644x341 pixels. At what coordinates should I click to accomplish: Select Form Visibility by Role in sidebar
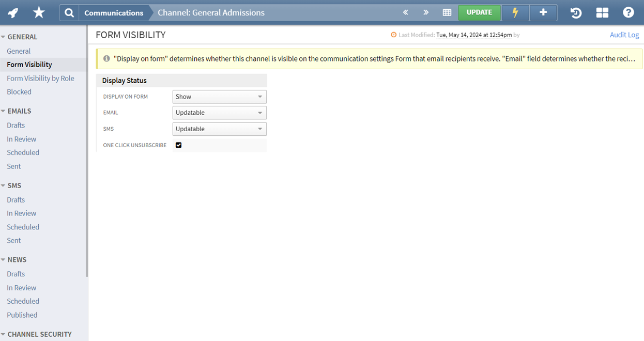tap(40, 78)
